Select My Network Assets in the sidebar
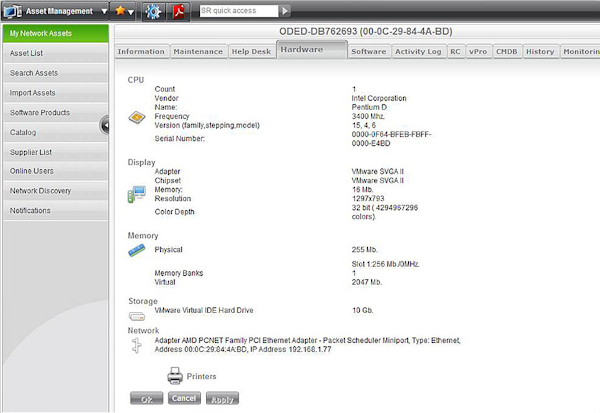Viewport: 600px width, 413px height. pos(55,33)
